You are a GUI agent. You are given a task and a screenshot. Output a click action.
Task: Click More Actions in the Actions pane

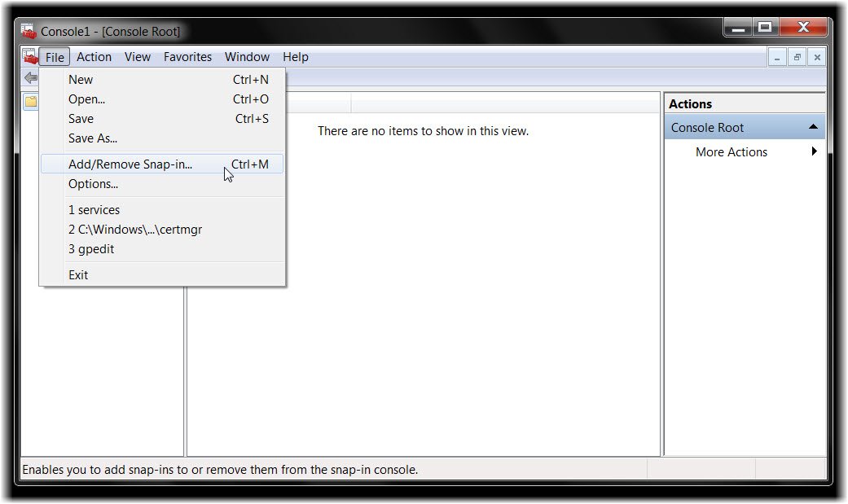[x=732, y=152]
